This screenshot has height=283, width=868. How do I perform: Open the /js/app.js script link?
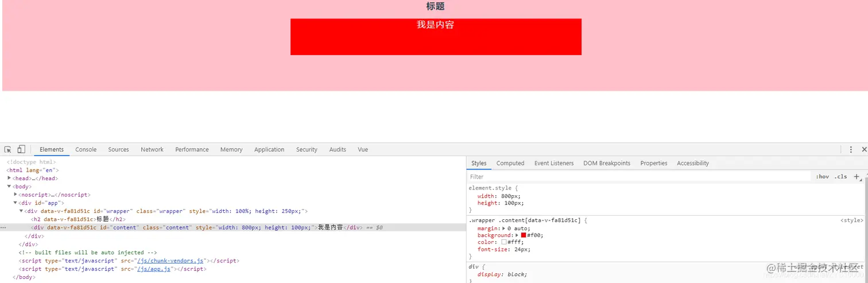(154, 269)
